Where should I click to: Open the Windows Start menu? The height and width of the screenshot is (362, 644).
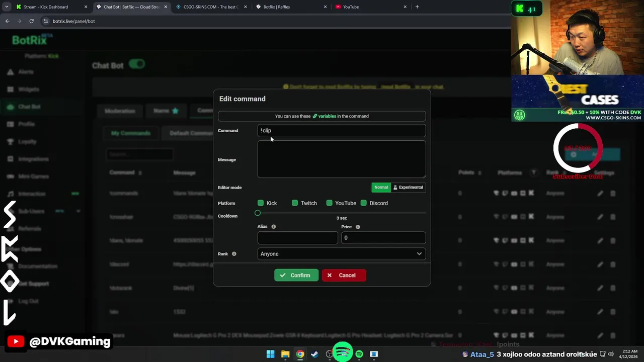pyautogui.click(x=270, y=354)
